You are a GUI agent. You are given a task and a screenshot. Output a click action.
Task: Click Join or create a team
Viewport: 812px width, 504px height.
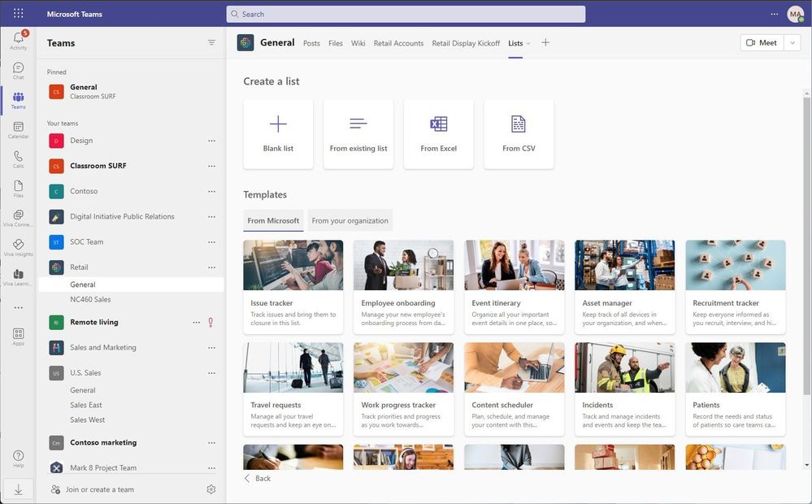pyautogui.click(x=93, y=489)
